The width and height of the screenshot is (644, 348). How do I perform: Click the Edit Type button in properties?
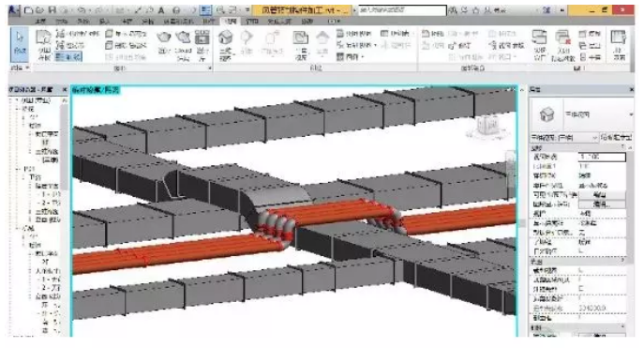click(x=615, y=137)
